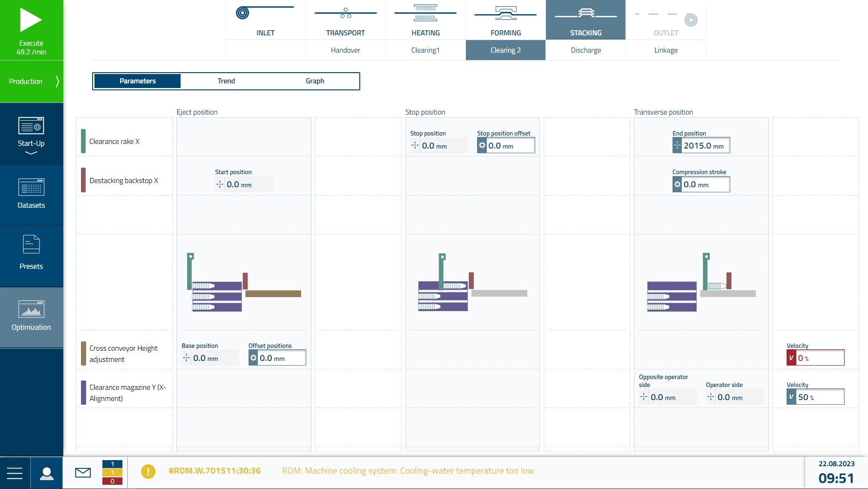Click the red Destacking backstop X swatch
This screenshot has width=868, height=489.
pyautogui.click(x=83, y=180)
